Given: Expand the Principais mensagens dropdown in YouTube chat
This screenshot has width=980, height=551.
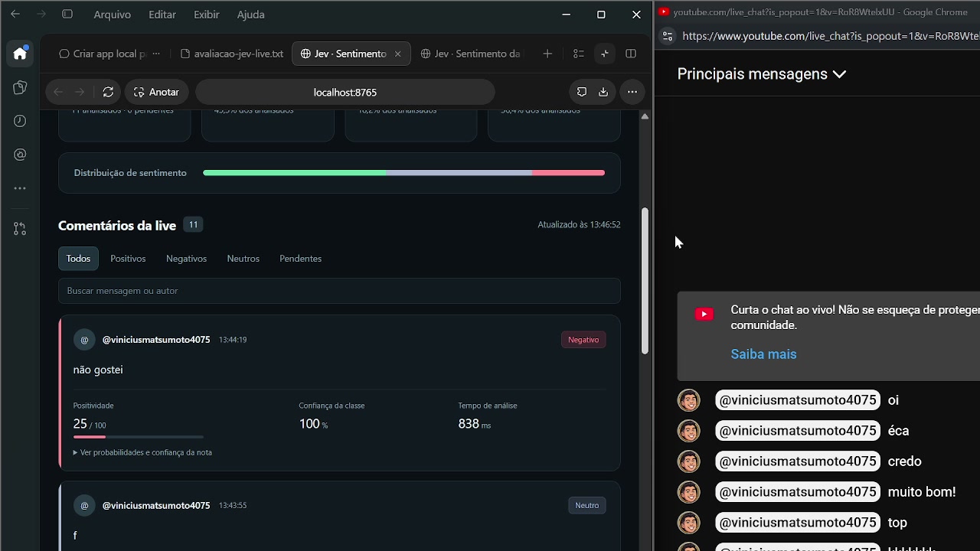Looking at the screenshot, I should coord(762,74).
